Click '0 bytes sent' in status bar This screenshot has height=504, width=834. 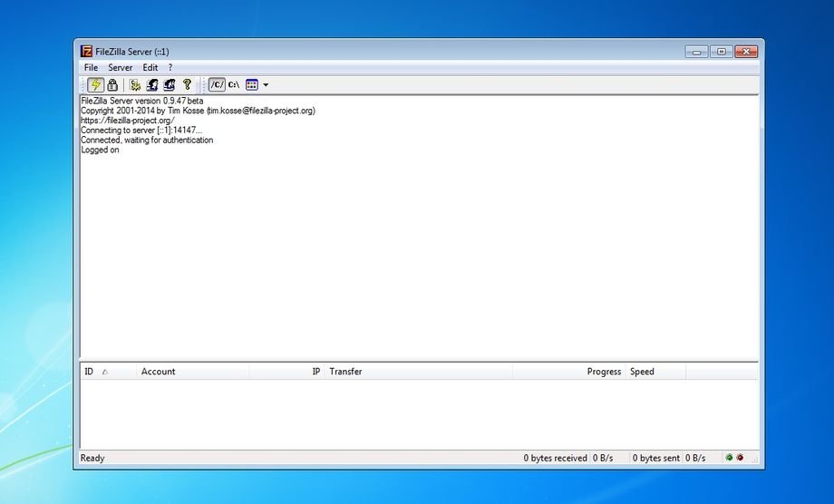[655, 459]
